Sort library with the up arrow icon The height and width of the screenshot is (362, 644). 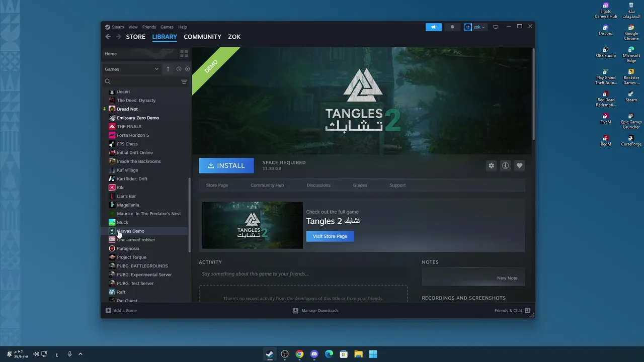click(168, 69)
